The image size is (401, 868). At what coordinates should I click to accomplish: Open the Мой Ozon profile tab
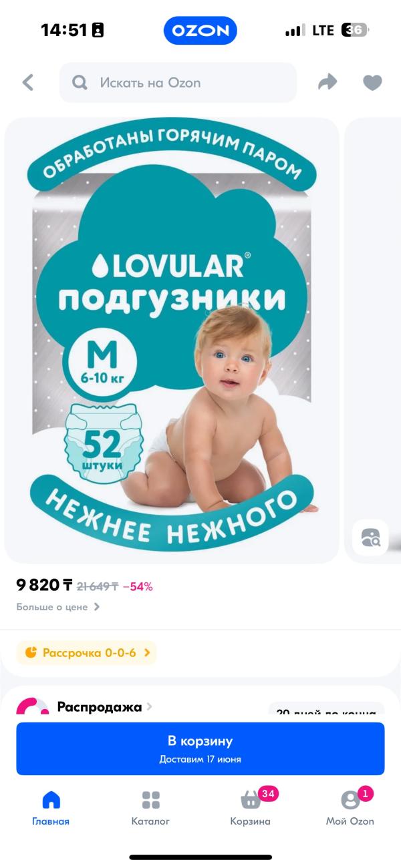[x=350, y=808]
